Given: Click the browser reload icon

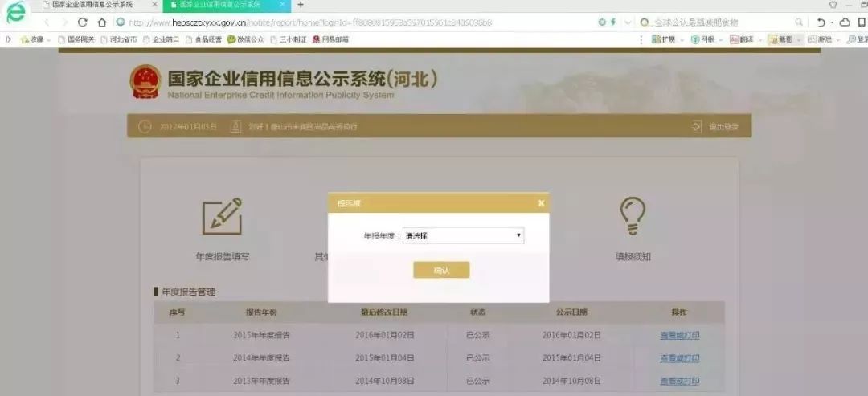Looking at the screenshot, I should pyautogui.click(x=83, y=22).
